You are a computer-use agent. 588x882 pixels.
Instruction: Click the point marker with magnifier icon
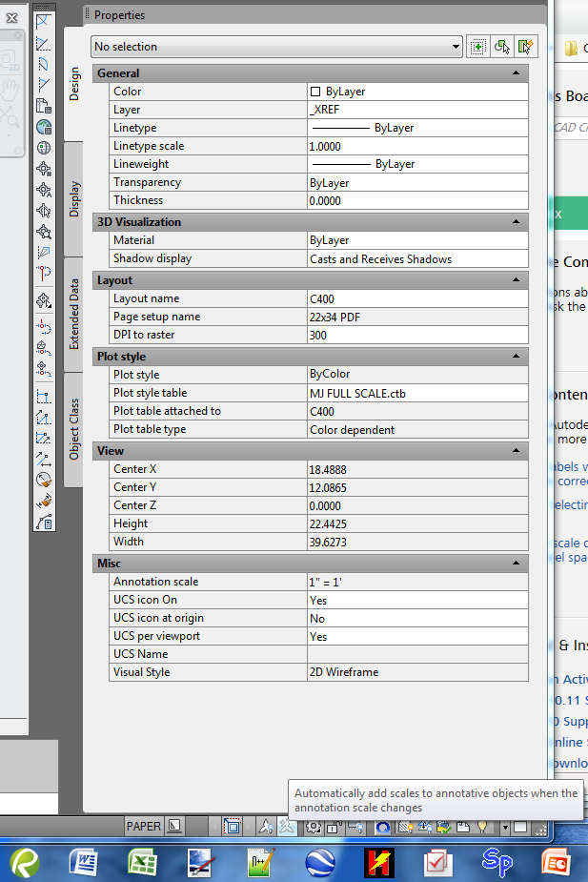pyautogui.click(x=44, y=232)
